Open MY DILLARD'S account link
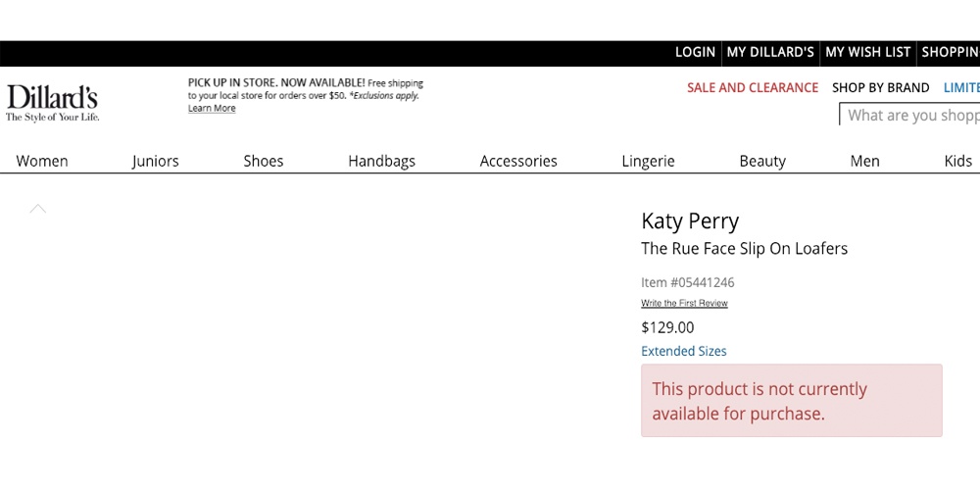Image resolution: width=980 pixels, height=490 pixels. [x=770, y=52]
